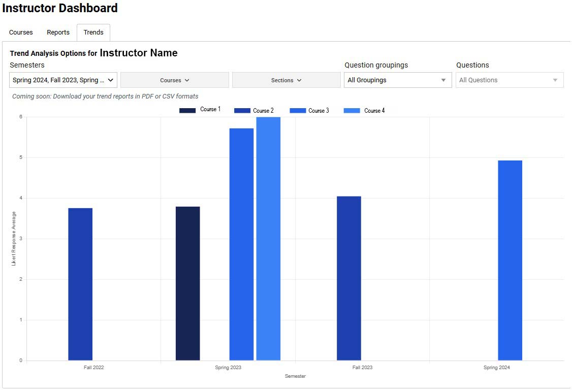Expand the Courses filter dropdown
572x392 pixels.
(174, 80)
